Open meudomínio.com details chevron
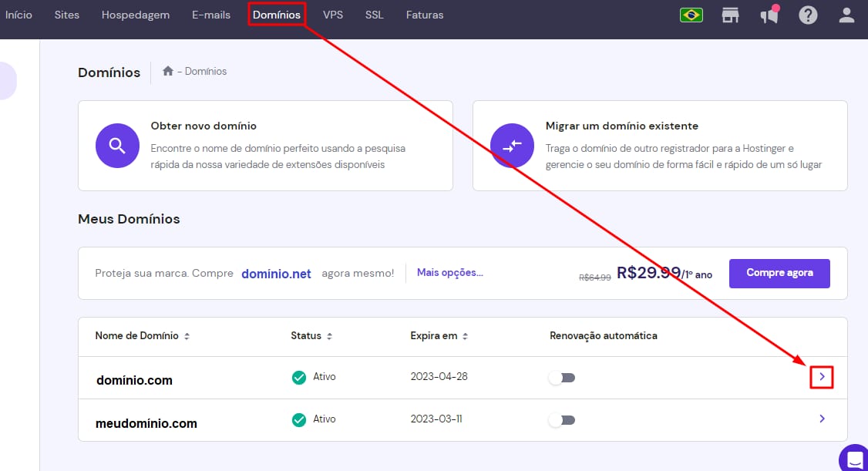 coord(822,419)
